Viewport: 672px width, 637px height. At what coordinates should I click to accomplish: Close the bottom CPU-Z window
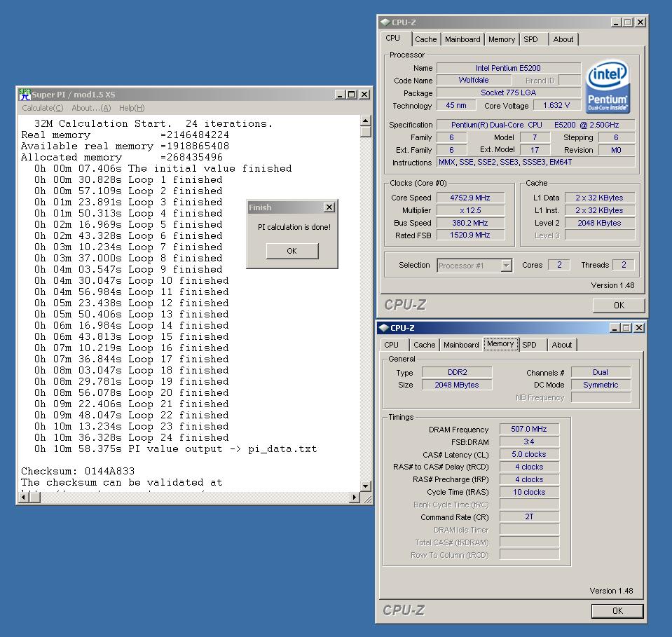click(x=639, y=328)
